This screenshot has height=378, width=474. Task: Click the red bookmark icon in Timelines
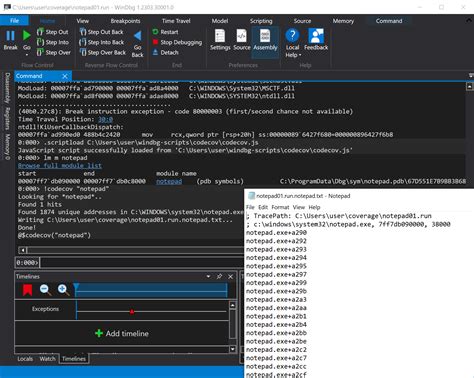[28, 290]
